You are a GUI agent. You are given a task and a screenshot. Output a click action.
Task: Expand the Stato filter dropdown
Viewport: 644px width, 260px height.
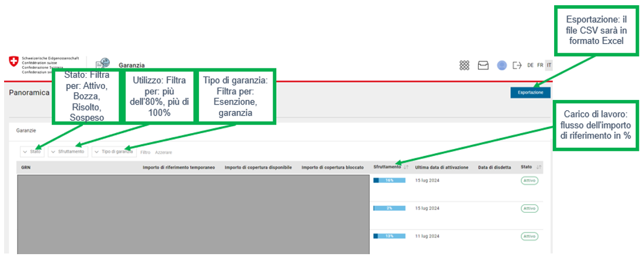tap(32, 151)
